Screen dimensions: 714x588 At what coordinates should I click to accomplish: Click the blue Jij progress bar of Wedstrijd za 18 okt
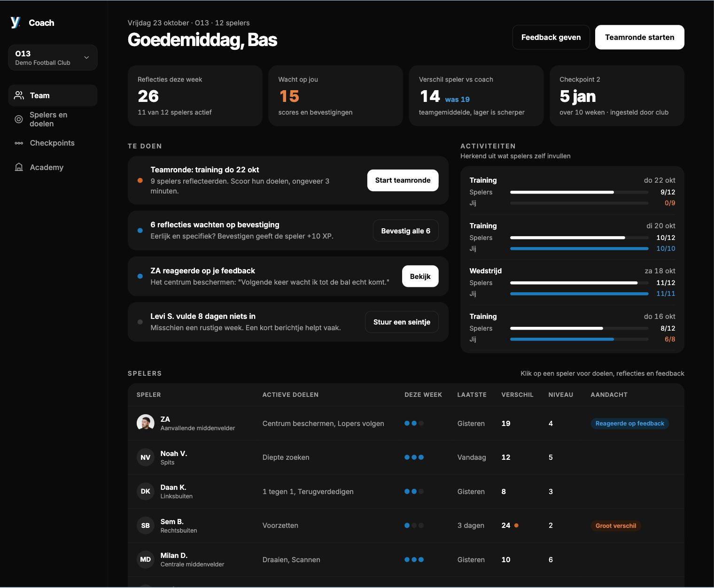[x=579, y=294]
